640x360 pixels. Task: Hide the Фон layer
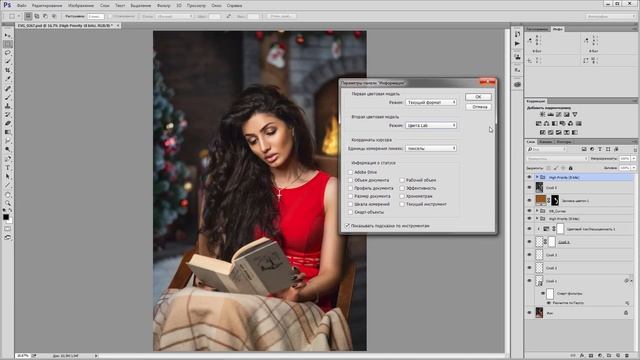pos(529,313)
